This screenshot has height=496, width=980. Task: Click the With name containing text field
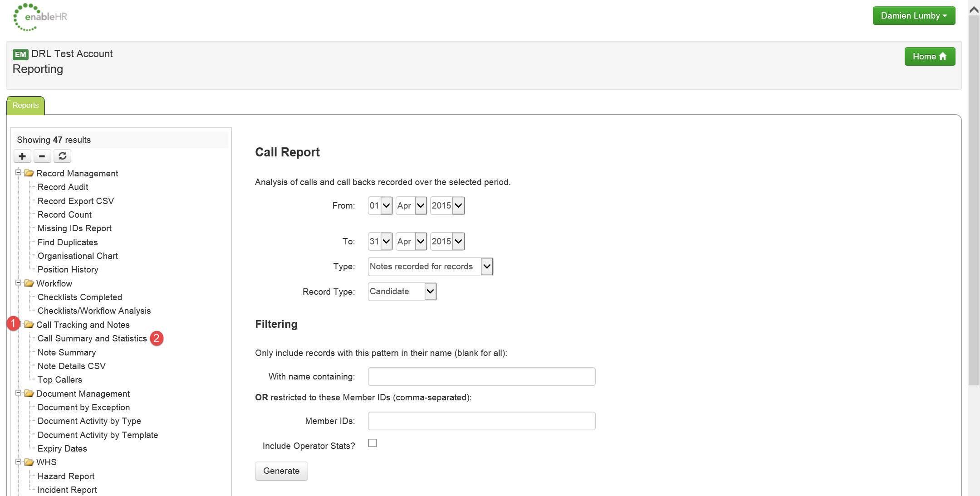click(x=481, y=377)
